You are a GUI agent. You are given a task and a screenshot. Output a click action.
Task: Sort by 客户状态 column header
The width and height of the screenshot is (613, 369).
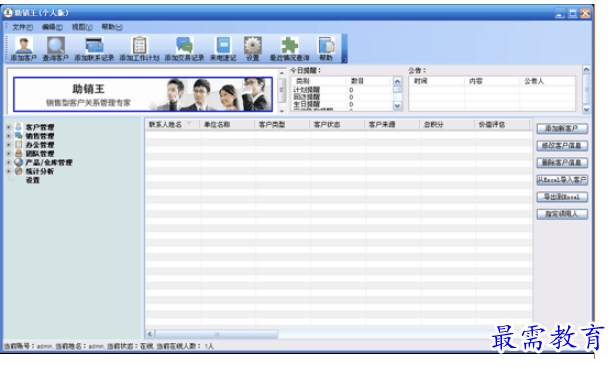pyautogui.click(x=338, y=125)
